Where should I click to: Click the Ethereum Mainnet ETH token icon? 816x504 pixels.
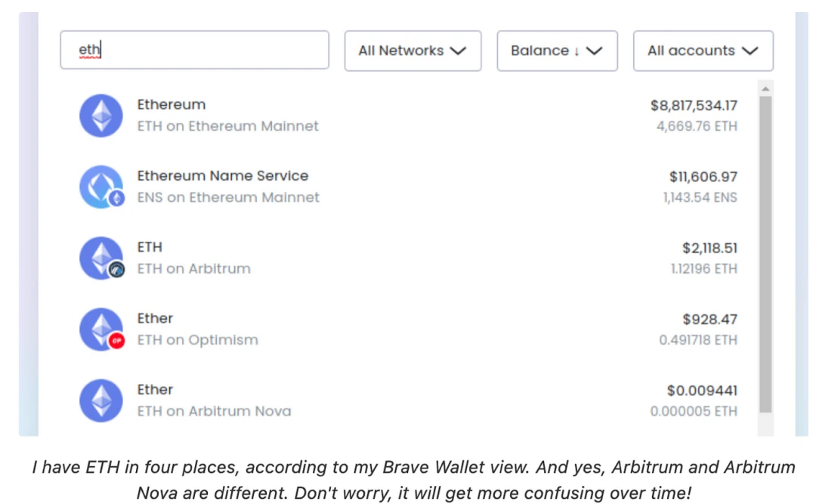coord(101,116)
